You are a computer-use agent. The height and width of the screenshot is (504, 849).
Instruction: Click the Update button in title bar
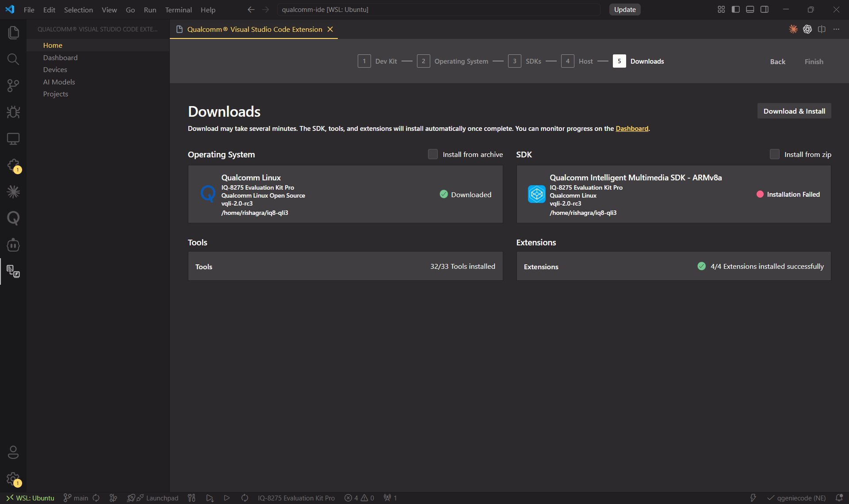[x=625, y=9]
